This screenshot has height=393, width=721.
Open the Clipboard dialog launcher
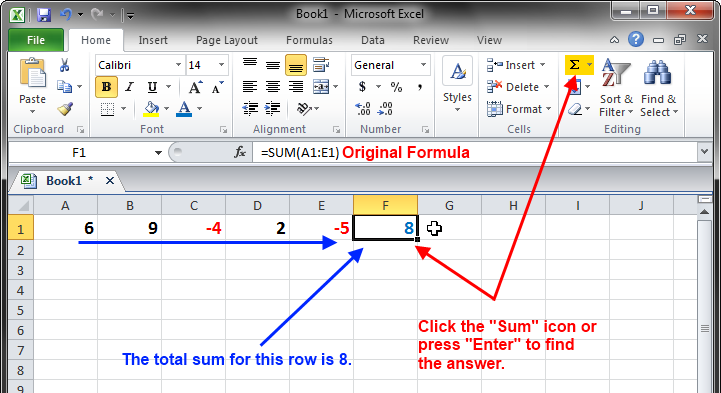(x=80, y=130)
